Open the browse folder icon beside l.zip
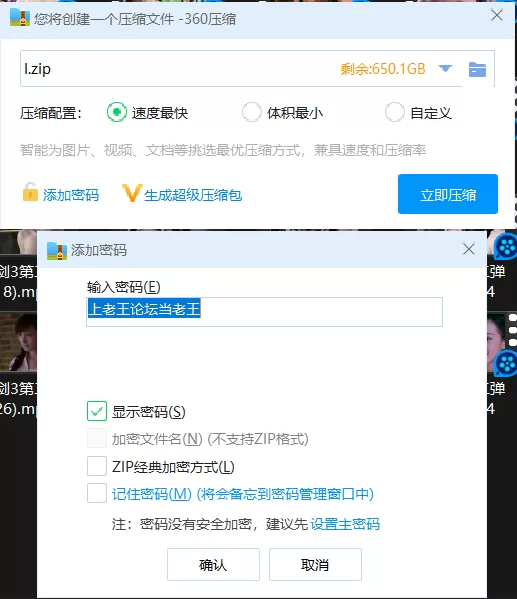The width and height of the screenshot is (517, 599). point(477,70)
